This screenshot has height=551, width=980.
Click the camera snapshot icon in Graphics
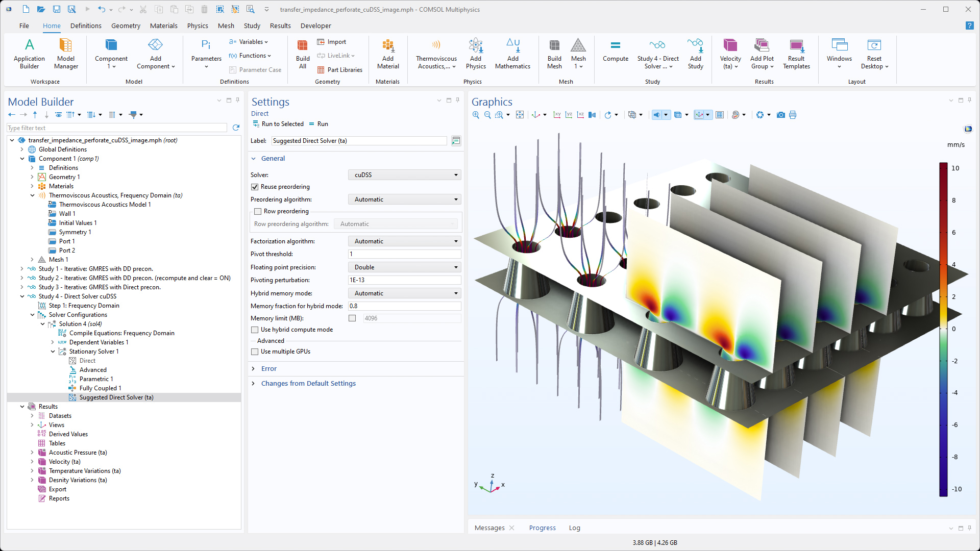pyautogui.click(x=780, y=115)
